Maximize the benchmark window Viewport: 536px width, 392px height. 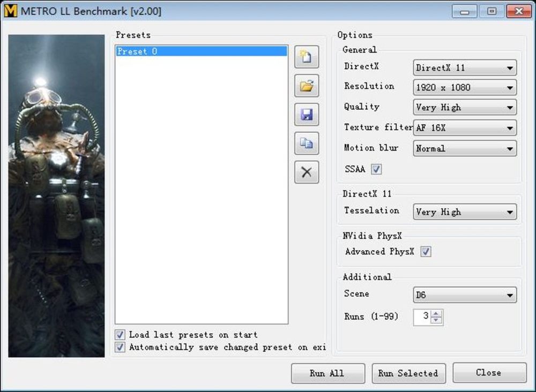pos(492,12)
